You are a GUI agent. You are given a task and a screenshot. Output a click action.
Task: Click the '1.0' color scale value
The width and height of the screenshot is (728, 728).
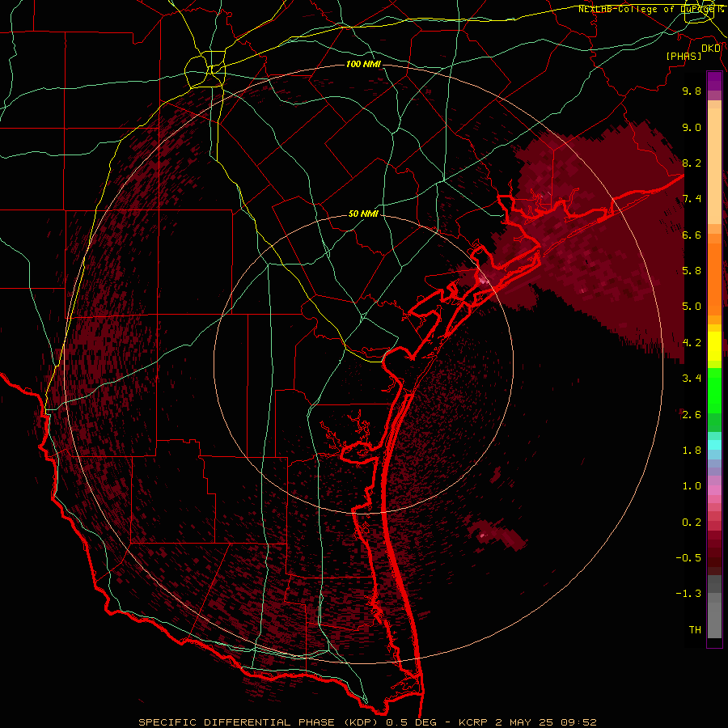coord(692,486)
